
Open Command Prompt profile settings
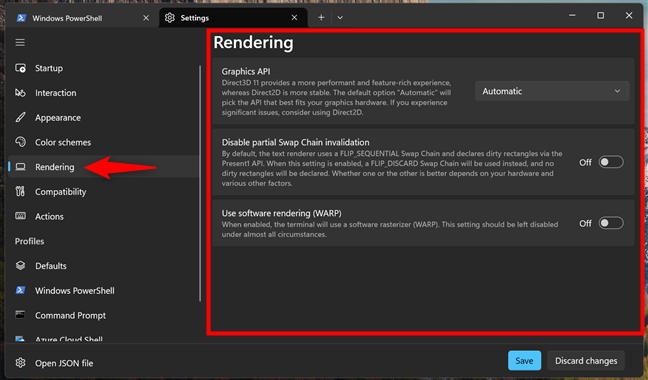coord(103,315)
